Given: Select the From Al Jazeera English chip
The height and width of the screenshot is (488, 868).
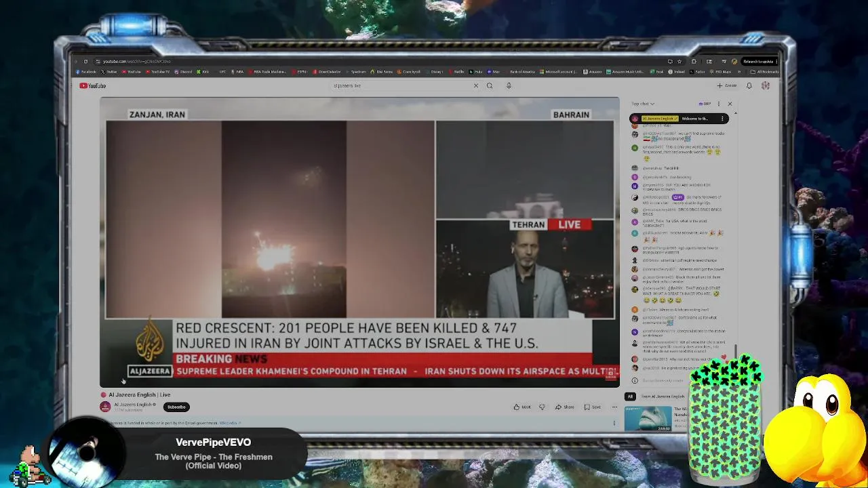Looking at the screenshot, I should pos(663,396).
